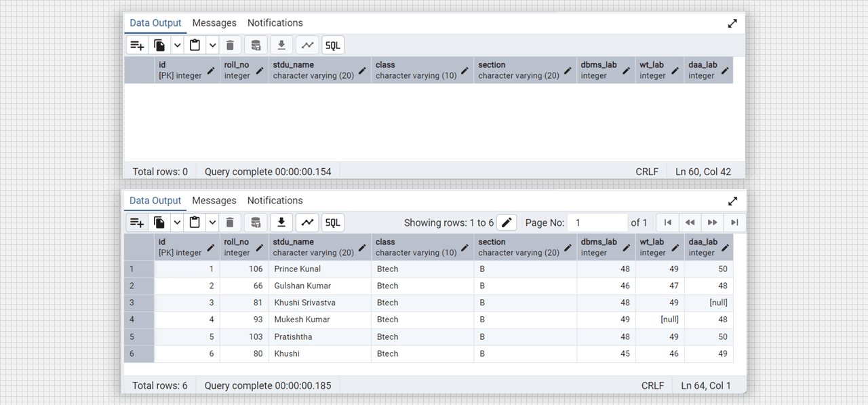Edit wt_lab column pencil in lower panel
Viewport: 868px width, 405px height.
click(676, 248)
